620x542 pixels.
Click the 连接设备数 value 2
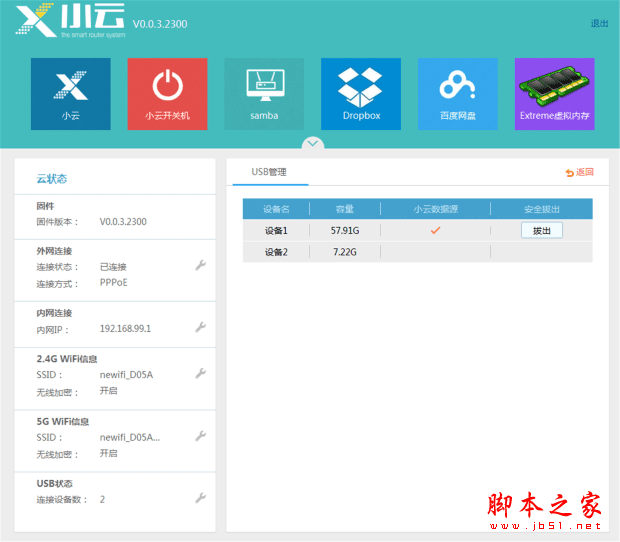pyautogui.click(x=102, y=499)
